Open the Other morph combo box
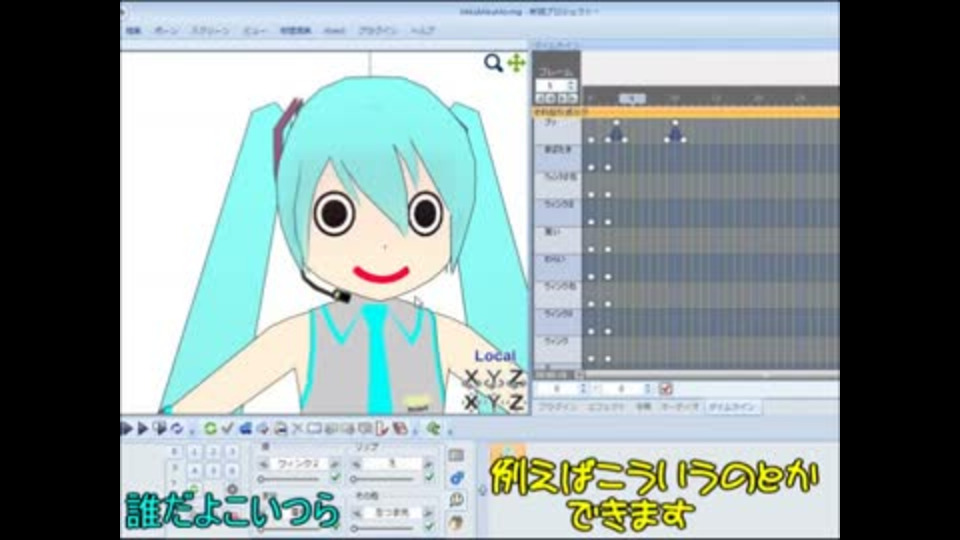The image size is (960, 540). click(393, 512)
